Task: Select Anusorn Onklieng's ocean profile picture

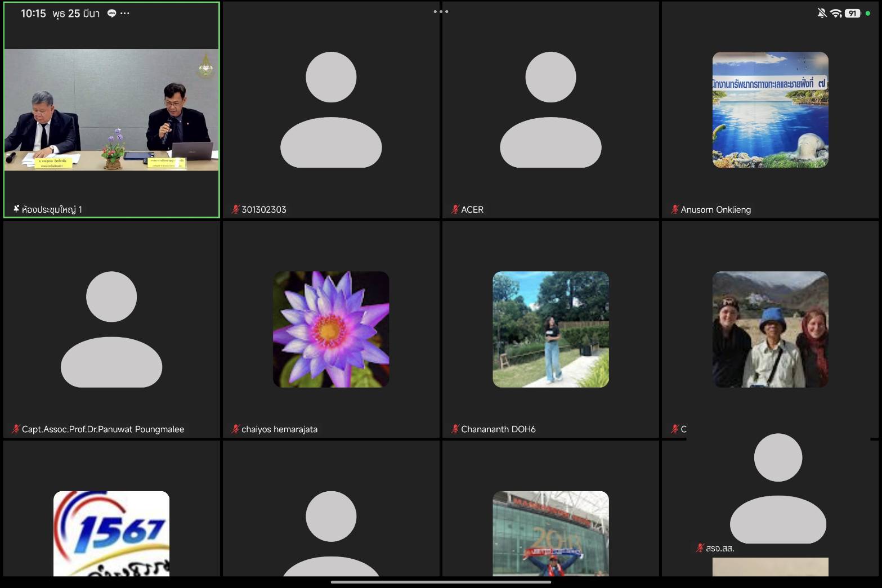Action: tap(770, 110)
